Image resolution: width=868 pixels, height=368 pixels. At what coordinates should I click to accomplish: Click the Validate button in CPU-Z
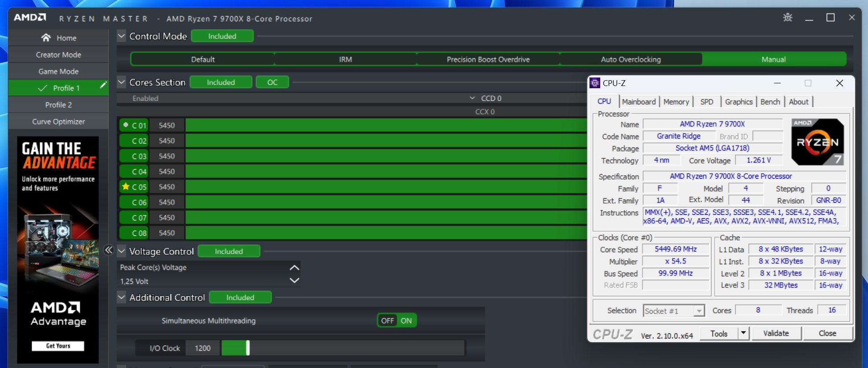pyautogui.click(x=776, y=333)
